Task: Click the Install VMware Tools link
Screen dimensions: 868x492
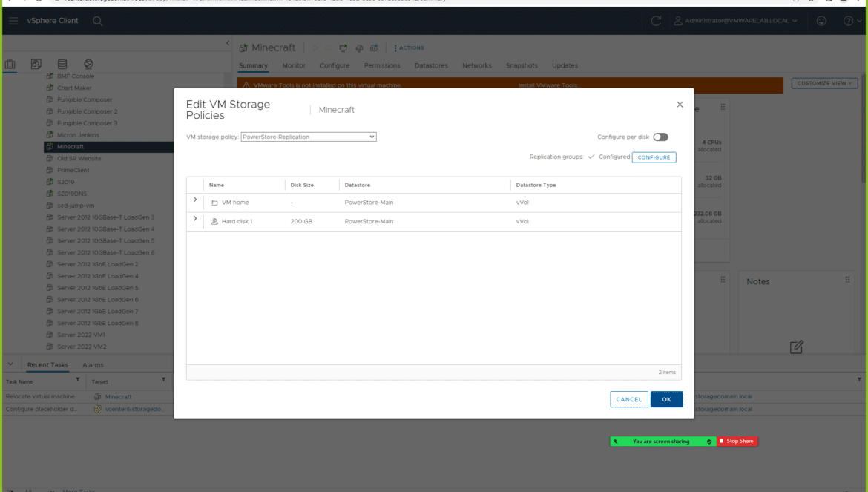Action: [548, 85]
